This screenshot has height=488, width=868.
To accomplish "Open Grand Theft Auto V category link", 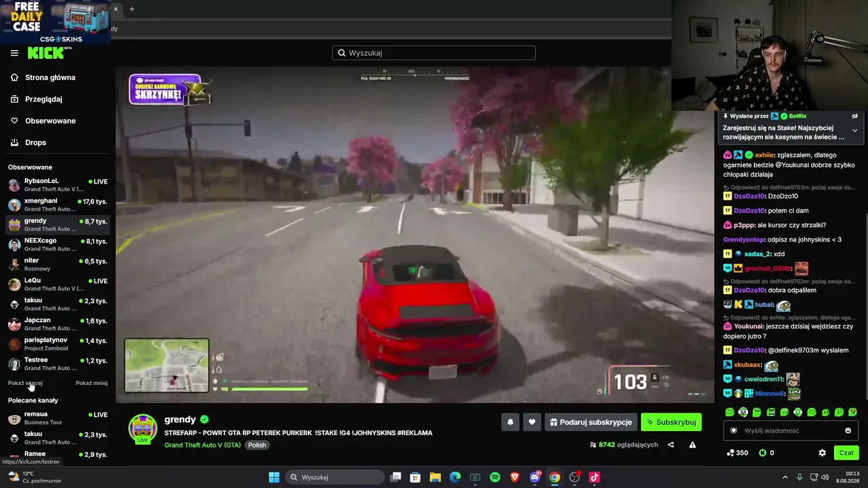I will coord(203,445).
